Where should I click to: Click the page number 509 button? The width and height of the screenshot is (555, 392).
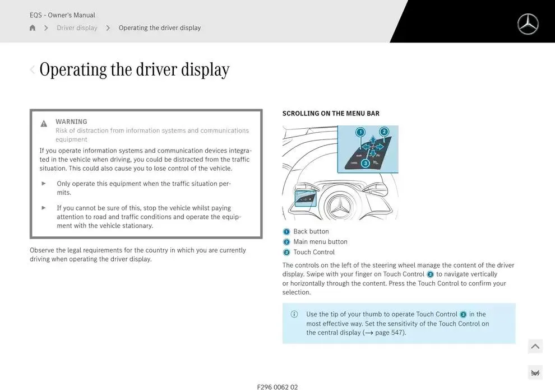(535, 372)
